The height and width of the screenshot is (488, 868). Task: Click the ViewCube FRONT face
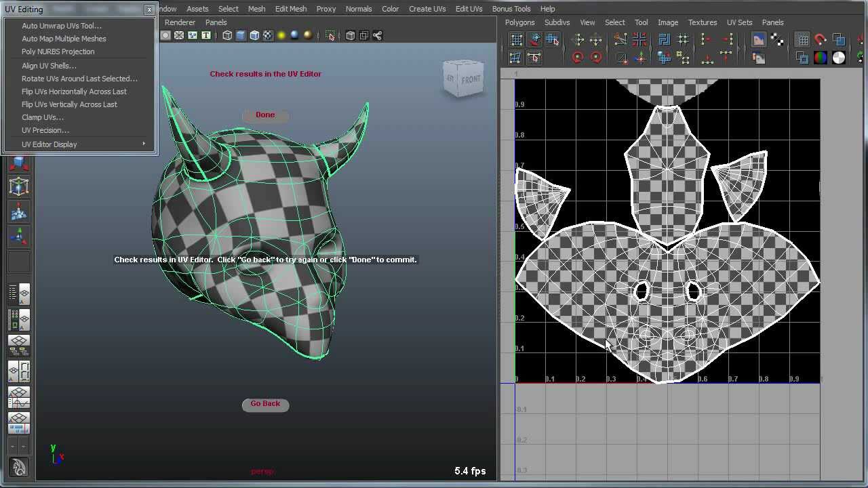click(x=470, y=80)
